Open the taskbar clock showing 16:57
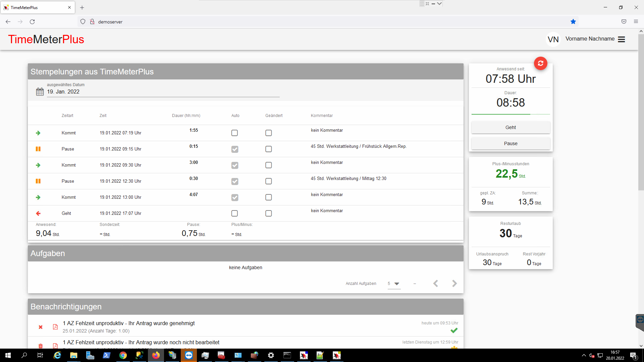 tap(615, 355)
